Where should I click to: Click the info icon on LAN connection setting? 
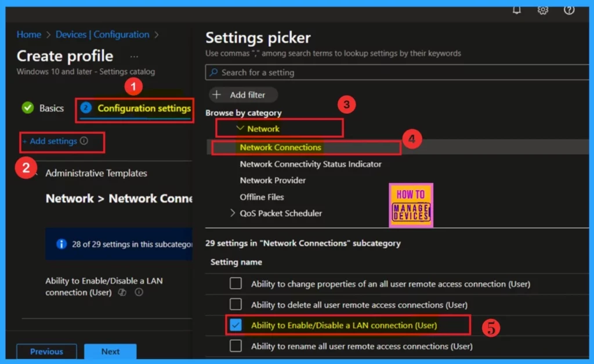139,292
